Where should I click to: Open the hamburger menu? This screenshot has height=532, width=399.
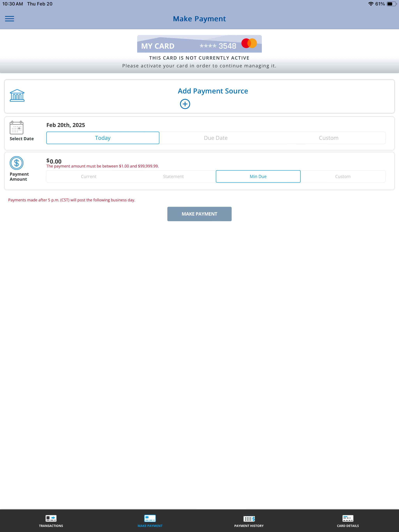[x=10, y=19]
